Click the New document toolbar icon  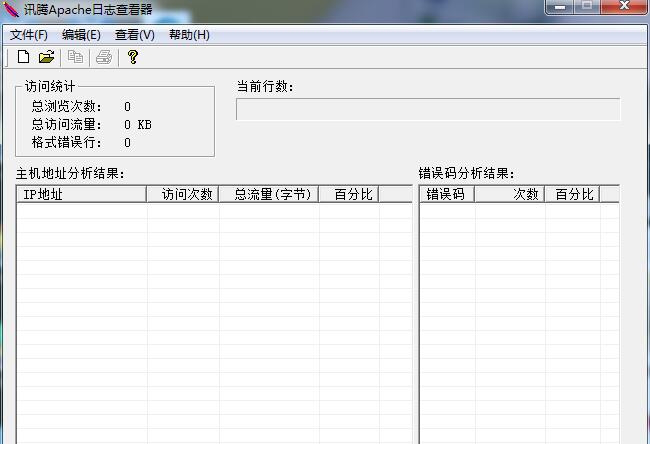click(x=23, y=57)
